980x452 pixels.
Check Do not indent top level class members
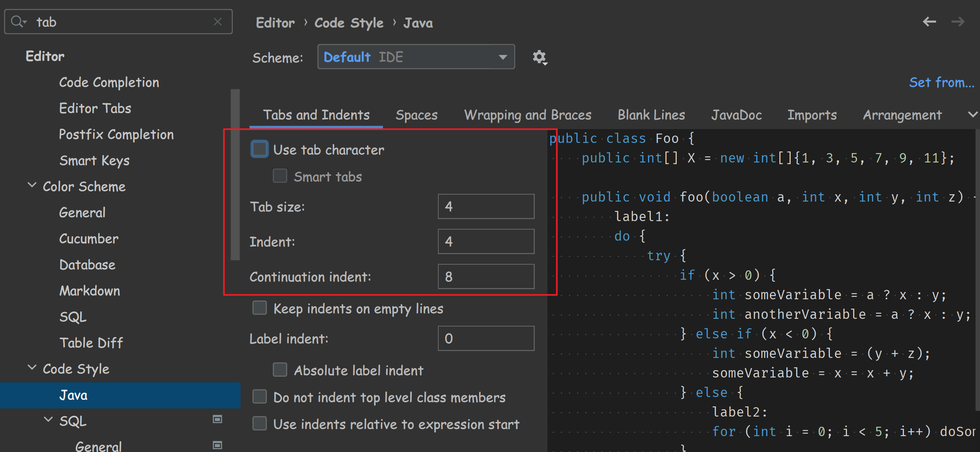[260, 397]
